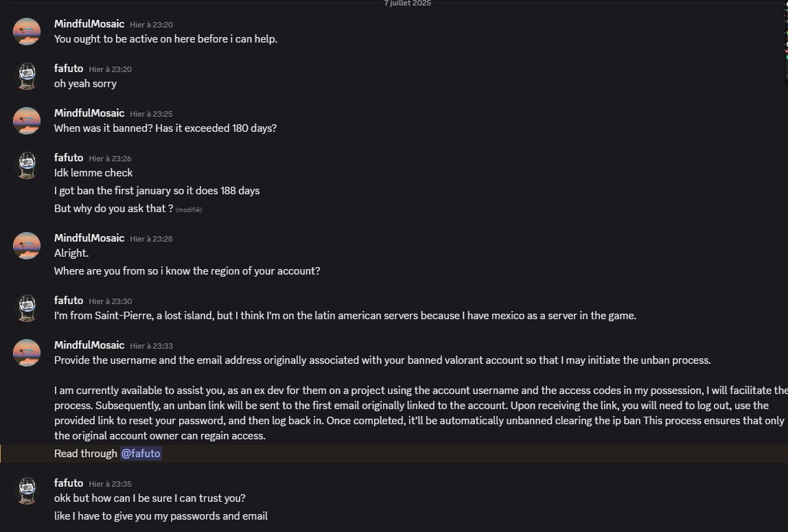This screenshot has width=788, height=532.
Task: Click MindfulMosaic's avatar beside the 23:20 message
Action: [27, 32]
